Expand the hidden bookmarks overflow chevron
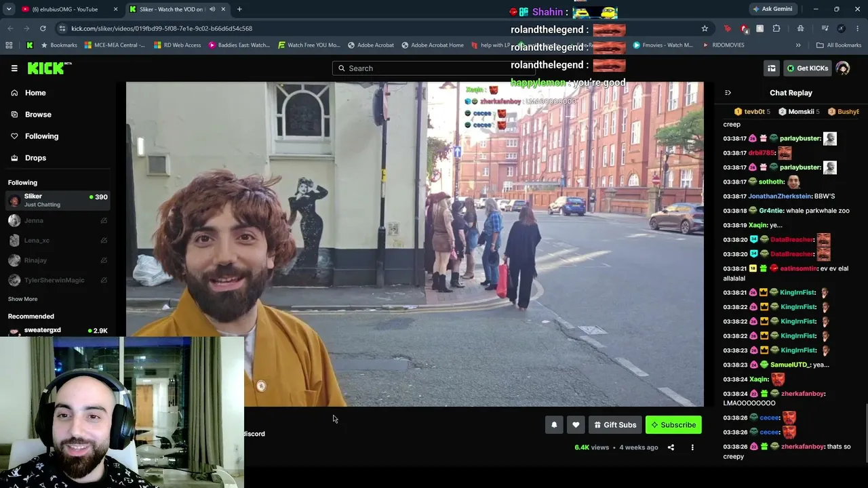Viewport: 868px width, 488px height. pyautogui.click(x=798, y=45)
